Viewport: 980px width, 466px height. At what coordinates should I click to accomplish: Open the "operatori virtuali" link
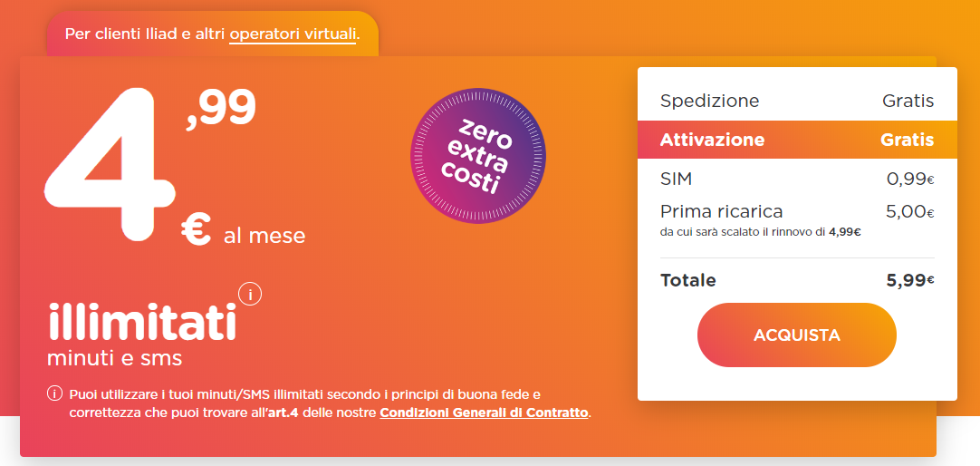tap(293, 34)
